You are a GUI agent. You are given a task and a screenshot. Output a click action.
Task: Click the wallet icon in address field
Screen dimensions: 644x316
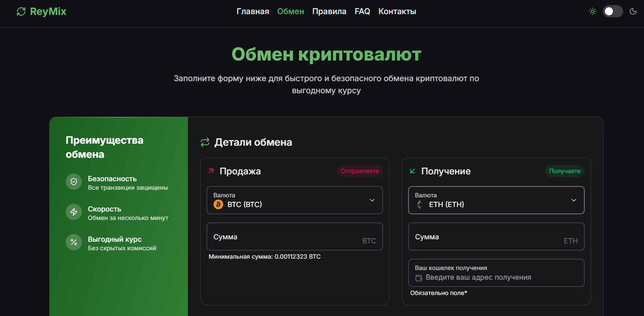tap(419, 278)
